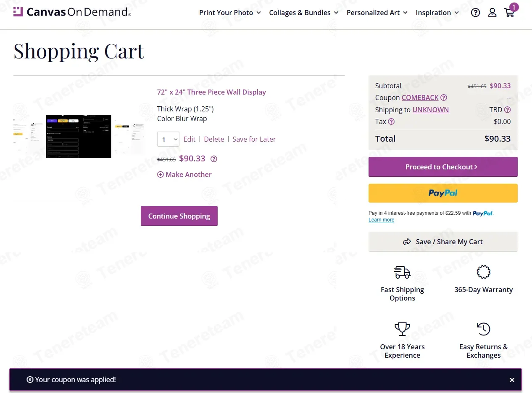
Task: Click the Canvas On Demand logo
Action: coord(72,12)
